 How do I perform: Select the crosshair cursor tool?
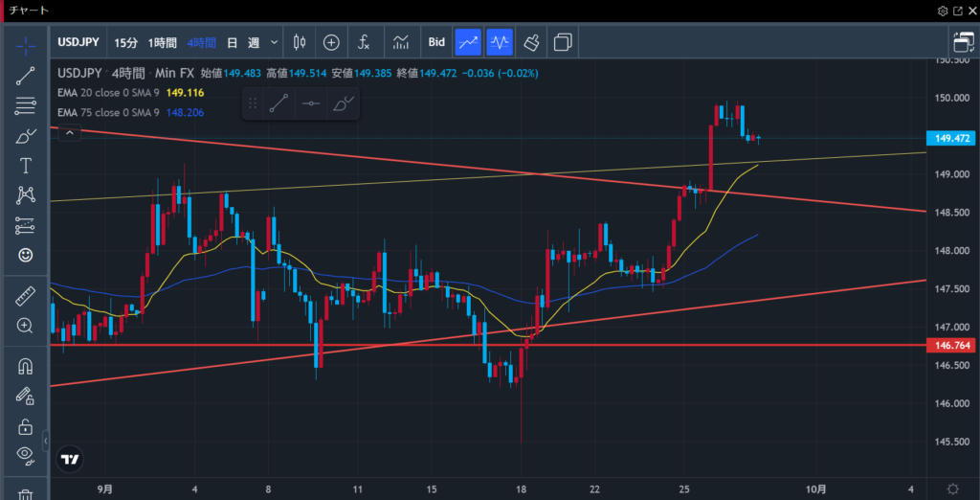click(x=26, y=45)
